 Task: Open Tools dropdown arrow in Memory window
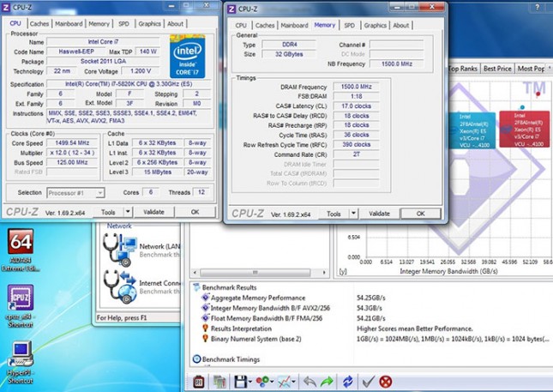[x=353, y=213]
